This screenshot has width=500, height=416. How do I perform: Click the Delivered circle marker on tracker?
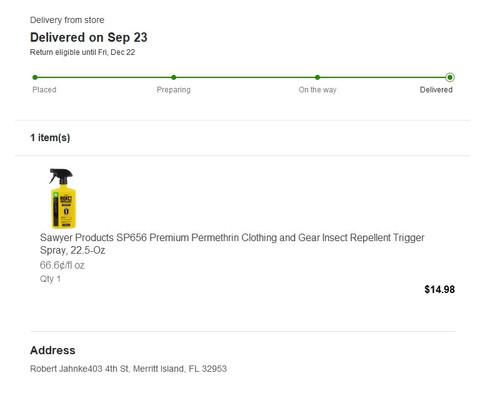(x=450, y=77)
